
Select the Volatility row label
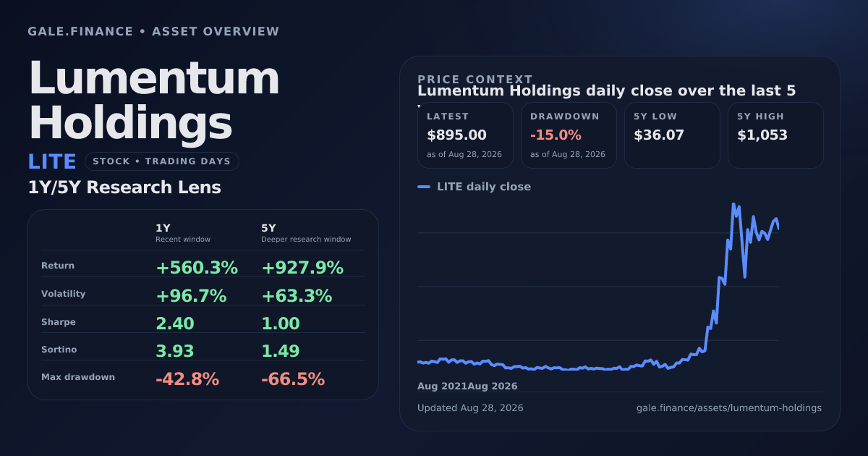64,294
